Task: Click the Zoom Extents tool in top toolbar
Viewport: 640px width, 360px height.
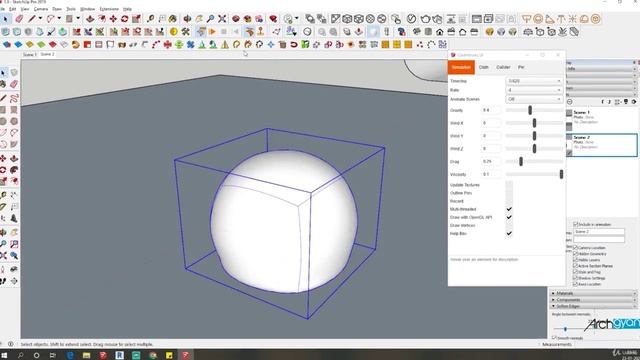Action: (x=222, y=19)
